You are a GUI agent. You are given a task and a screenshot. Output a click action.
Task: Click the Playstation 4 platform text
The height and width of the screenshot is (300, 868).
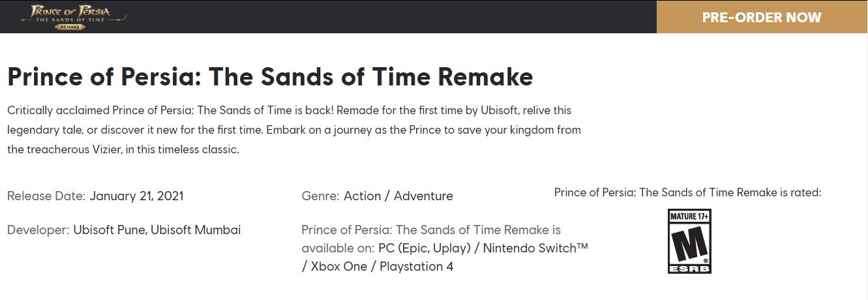[416, 266]
